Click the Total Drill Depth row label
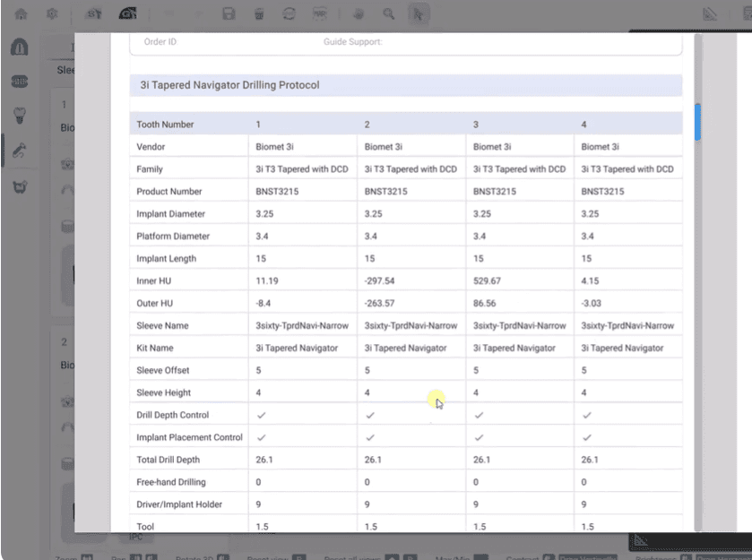The height and width of the screenshot is (560, 752). pos(168,460)
